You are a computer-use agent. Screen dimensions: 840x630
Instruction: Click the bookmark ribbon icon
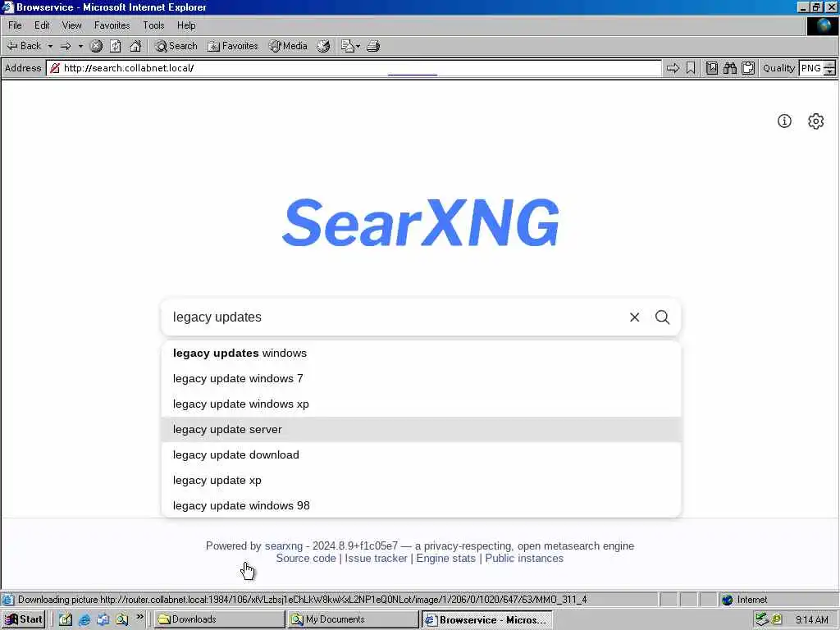[x=691, y=68]
